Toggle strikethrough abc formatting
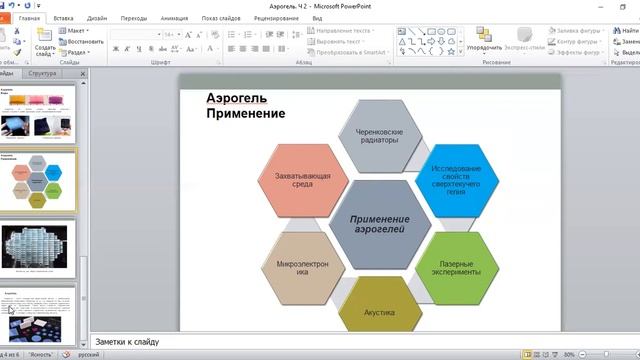Viewport: 640px width, 360px height. click(x=163, y=49)
